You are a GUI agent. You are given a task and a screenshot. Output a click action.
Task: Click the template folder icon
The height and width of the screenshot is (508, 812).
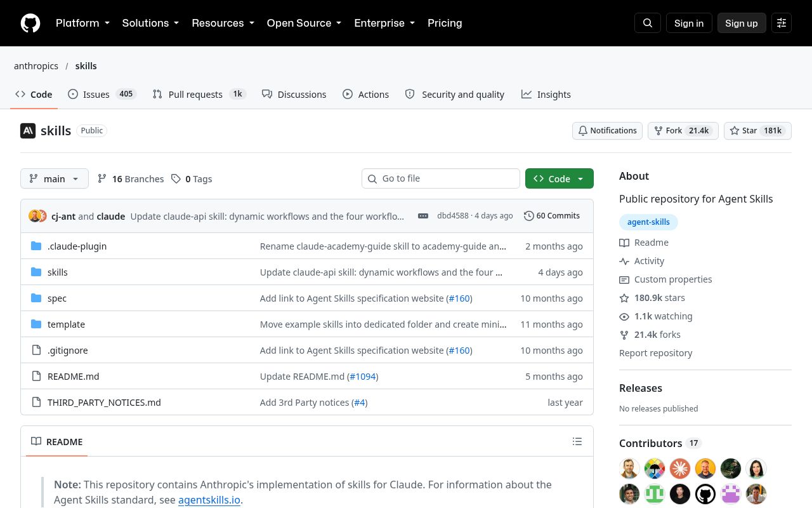(x=36, y=324)
